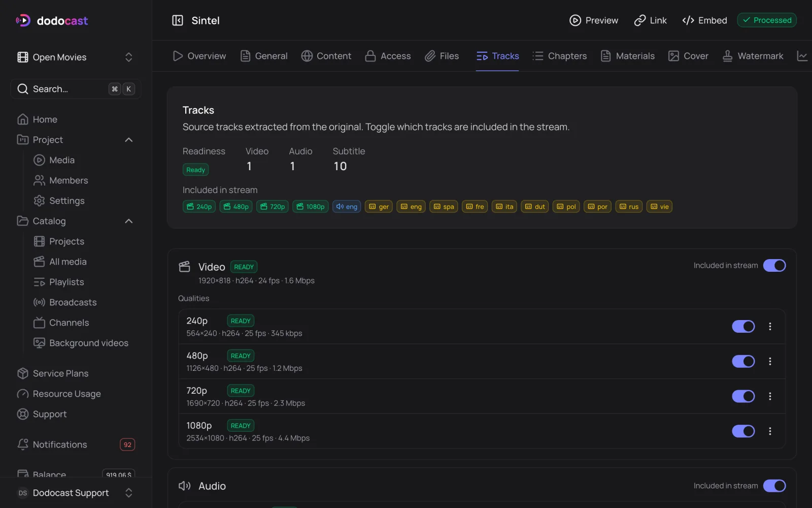The height and width of the screenshot is (508, 812).
Task: Focus the Search field
Action: [x=76, y=89]
